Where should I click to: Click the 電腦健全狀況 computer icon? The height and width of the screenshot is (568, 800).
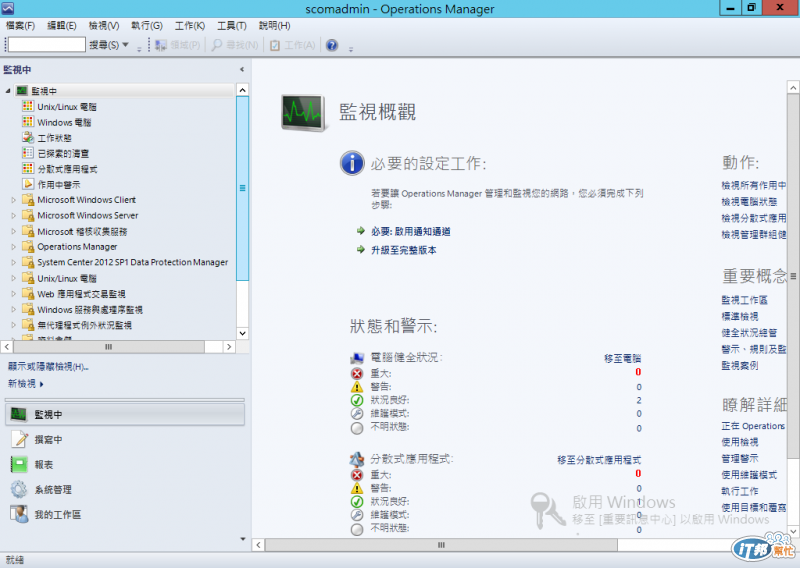(357, 358)
